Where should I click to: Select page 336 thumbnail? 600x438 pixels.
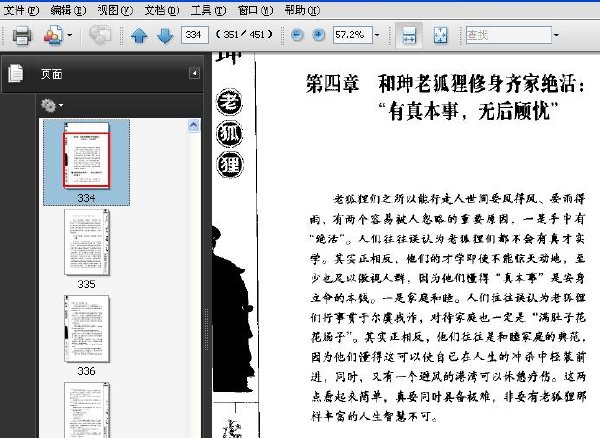coord(87,329)
